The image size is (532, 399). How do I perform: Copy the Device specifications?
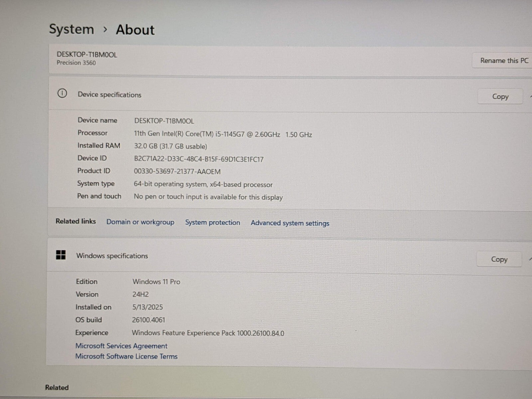500,96
